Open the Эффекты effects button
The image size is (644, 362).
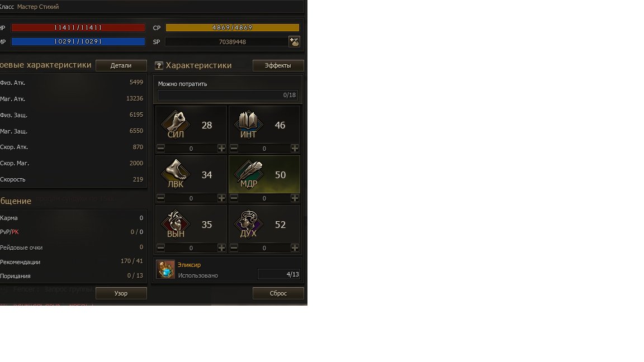[x=278, y=66]
